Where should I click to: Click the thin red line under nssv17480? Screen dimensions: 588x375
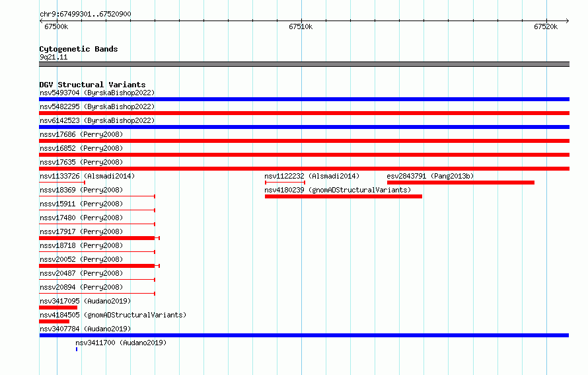[x=97, y=224]
